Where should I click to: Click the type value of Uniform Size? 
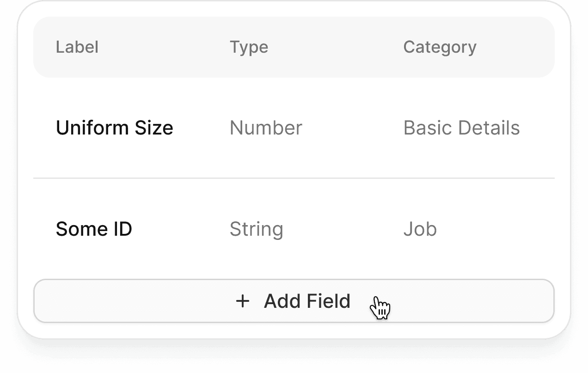tap(266, 128)
